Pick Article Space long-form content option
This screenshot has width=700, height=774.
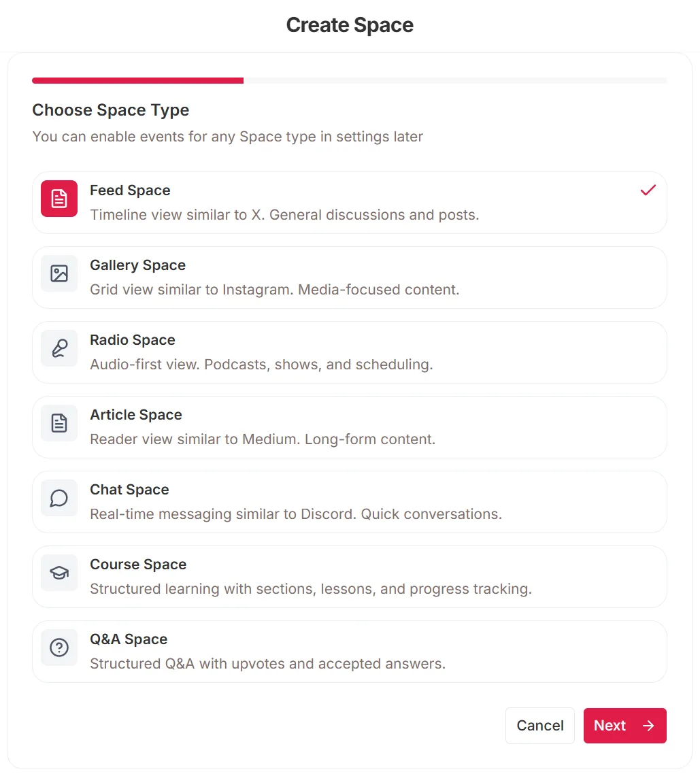point(350,427)
